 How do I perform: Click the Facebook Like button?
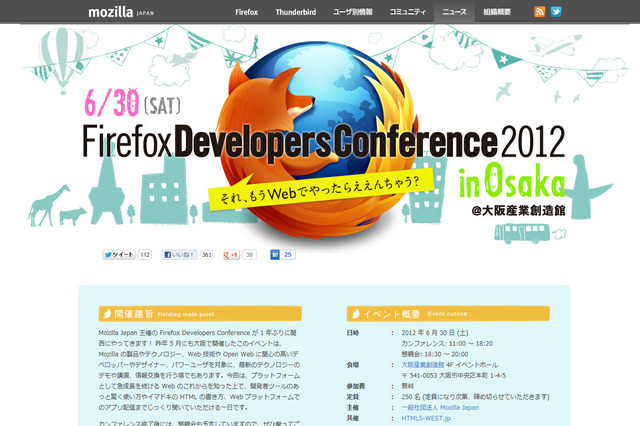point(179,255)
